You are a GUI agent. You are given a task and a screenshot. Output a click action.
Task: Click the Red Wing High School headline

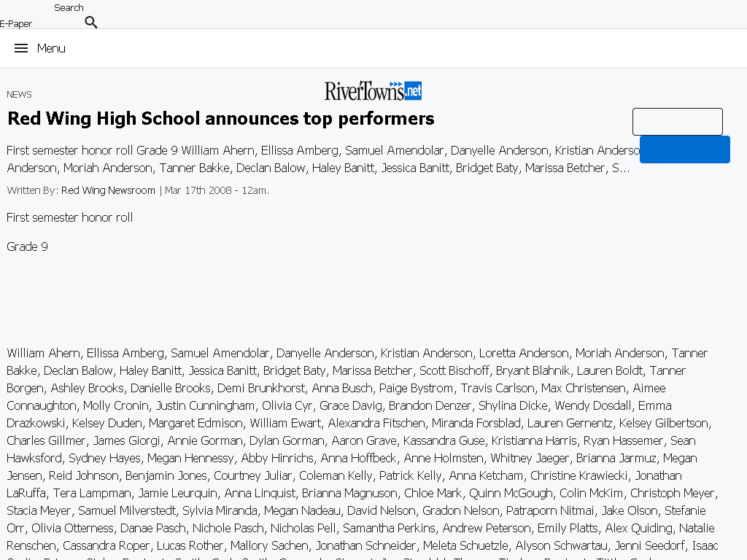coord(221,119)
